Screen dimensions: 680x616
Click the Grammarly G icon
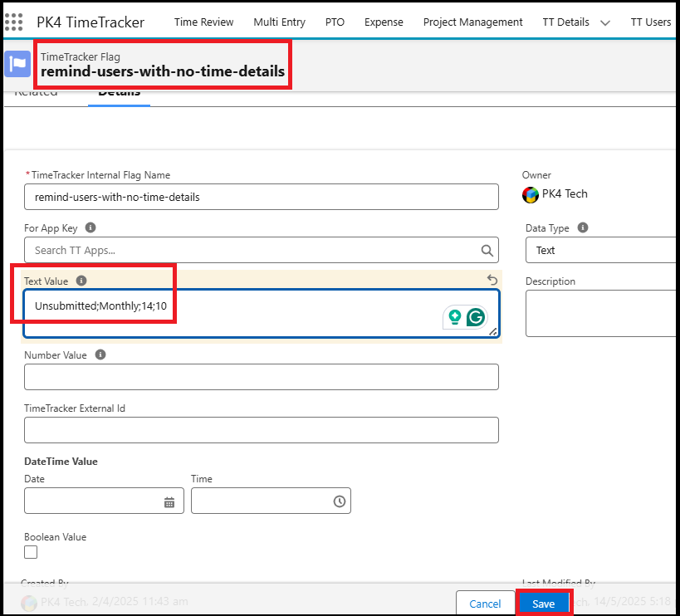pos(476,317)
